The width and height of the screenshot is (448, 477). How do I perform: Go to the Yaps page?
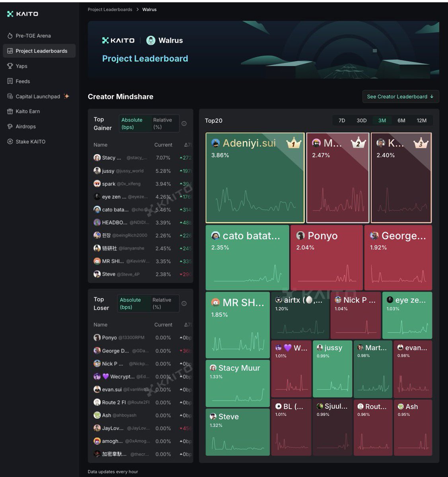[21, 66]
